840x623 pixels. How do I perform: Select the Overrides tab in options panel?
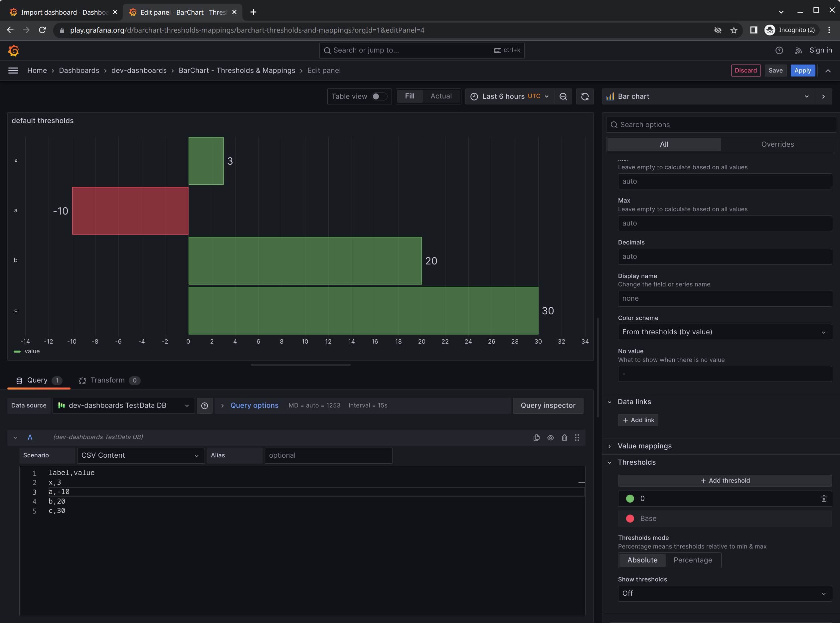tap(778, 144)
